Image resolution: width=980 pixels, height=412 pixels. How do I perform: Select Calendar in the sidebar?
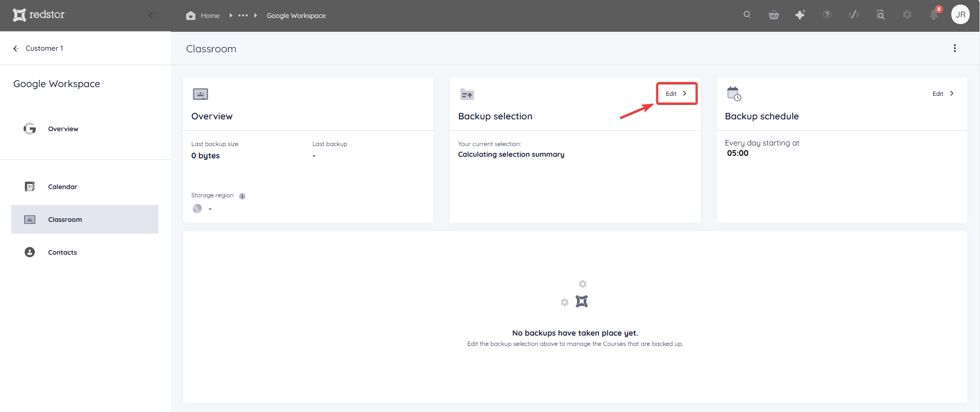click(x=85, y=187)
